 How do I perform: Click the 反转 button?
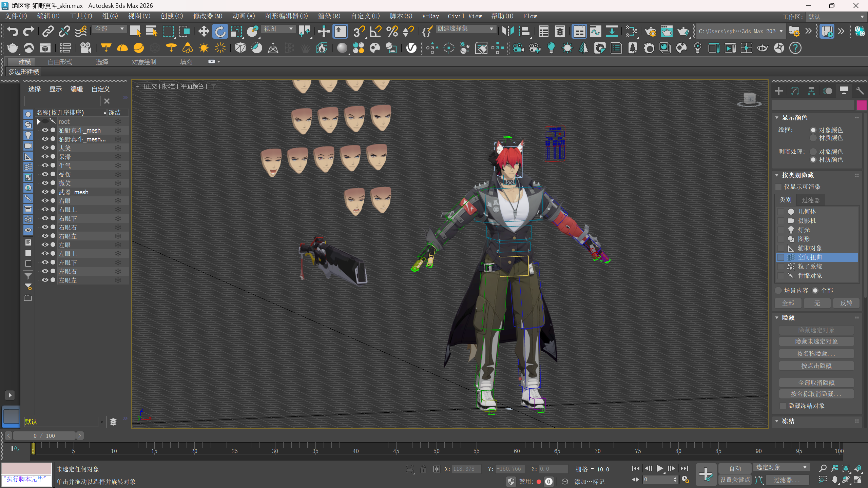pos(846,303)
